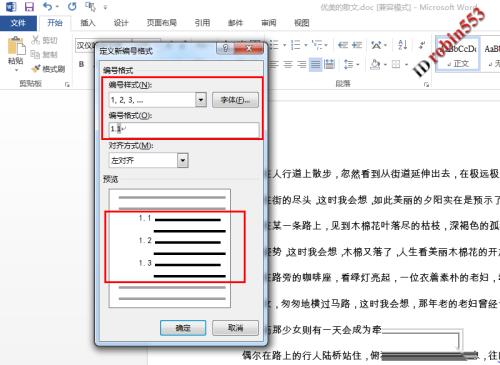Image resolution: width=500 pixels, height=365 pixels.
Task: Open Customize Quick Access Toolbar dropdown
Action: click(105, 7)
